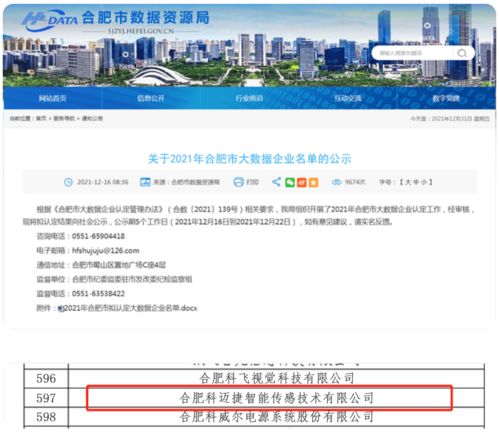499x432 pixels.
Task: Click 合肥科威尔电源系统股份有限公司 row
Action: coord(276,417)
